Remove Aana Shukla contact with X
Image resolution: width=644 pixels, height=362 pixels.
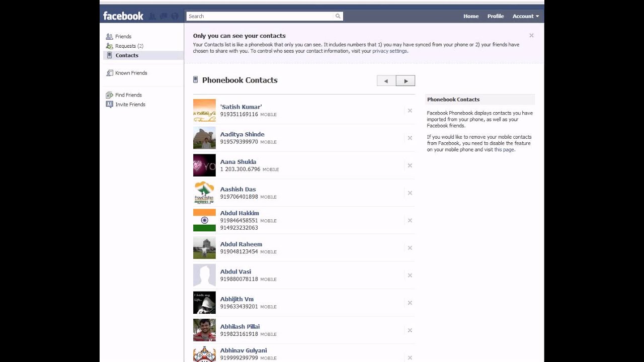coord(410,165)
